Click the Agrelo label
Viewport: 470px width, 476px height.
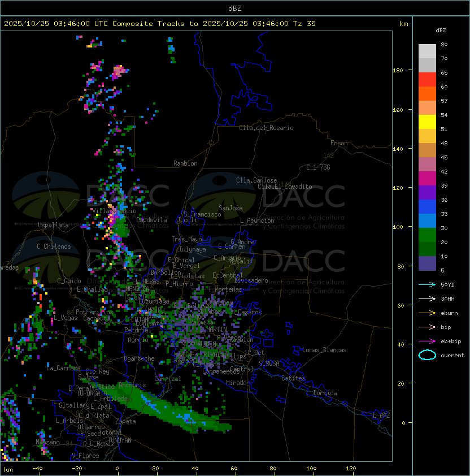(138, 340)
